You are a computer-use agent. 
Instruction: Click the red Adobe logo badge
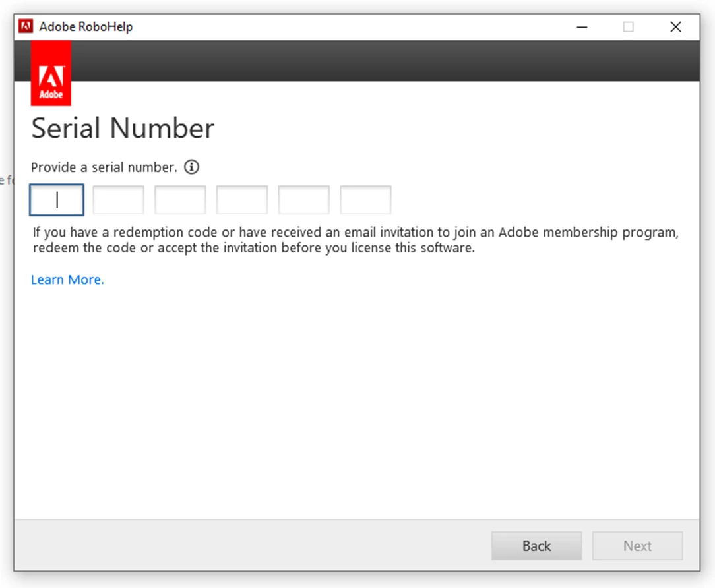pos(51,73)
